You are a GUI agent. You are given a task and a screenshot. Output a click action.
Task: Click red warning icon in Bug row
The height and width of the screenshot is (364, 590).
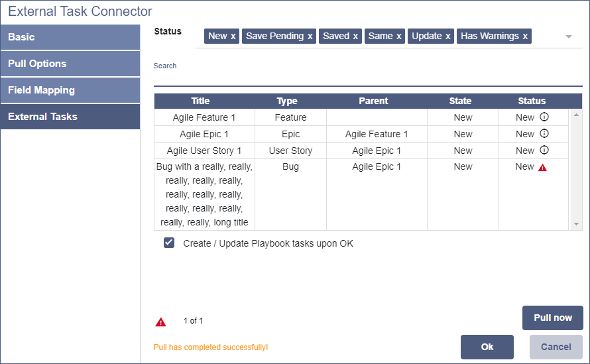click(542, 168)
